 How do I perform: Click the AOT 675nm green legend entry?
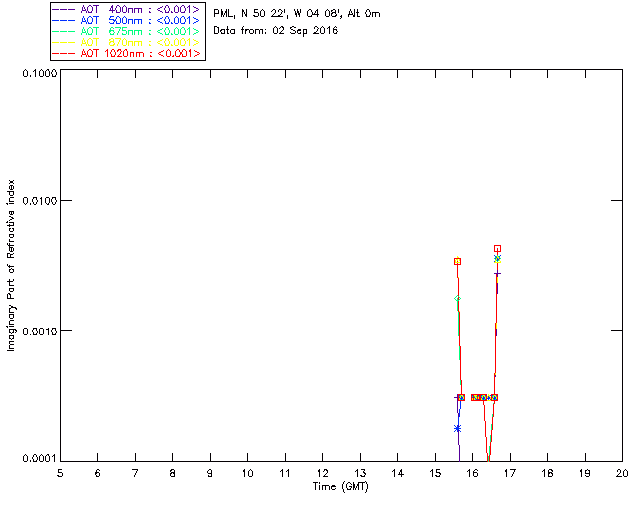coord(127,31)
